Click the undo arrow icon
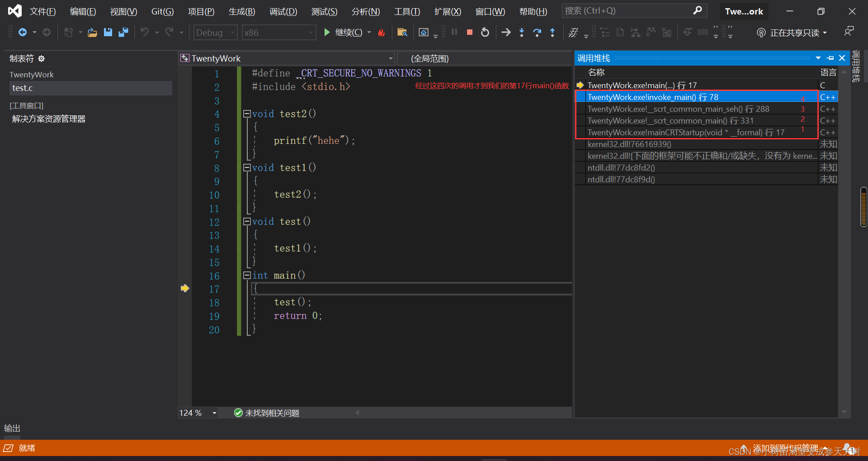Screen dimensions: 868x461 click(x=144, y=32)
